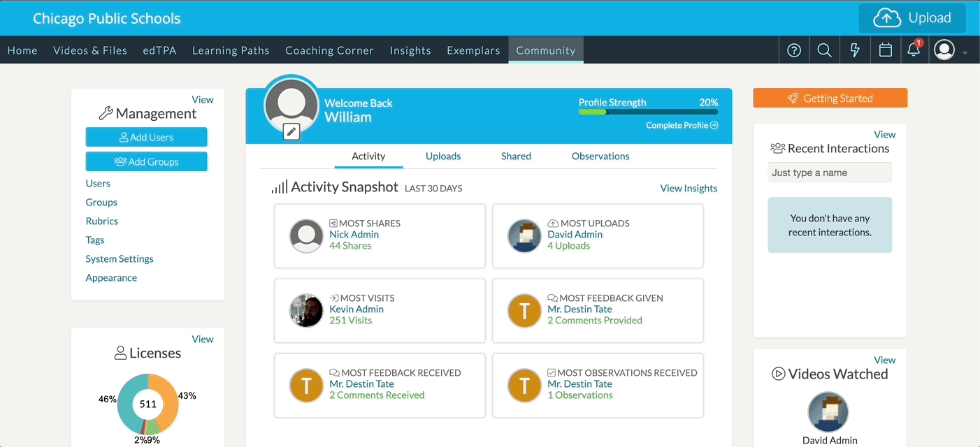Click the Profile Strength progress bar

point(647,112)
